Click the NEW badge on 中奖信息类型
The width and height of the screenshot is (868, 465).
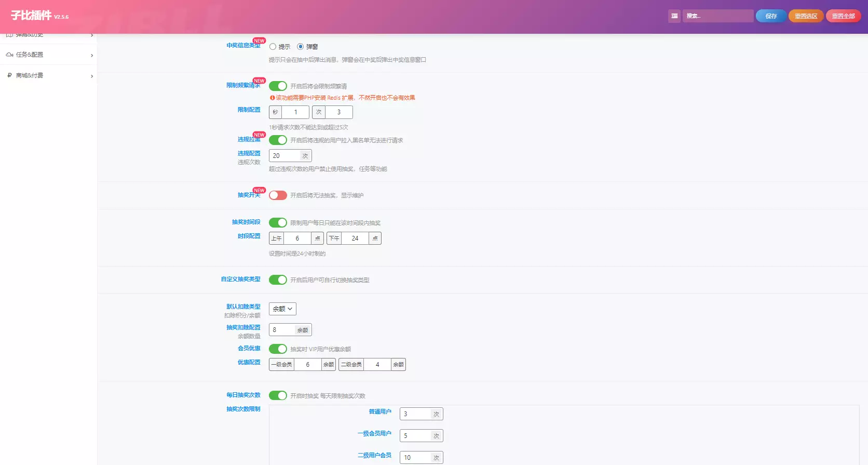pyautogui.click(x=259, y=41)
